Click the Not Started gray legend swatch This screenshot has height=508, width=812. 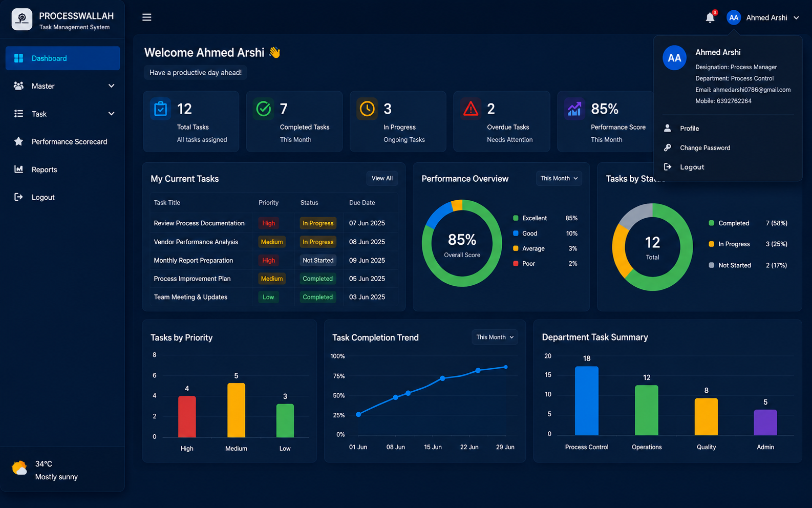pos(711,265)
